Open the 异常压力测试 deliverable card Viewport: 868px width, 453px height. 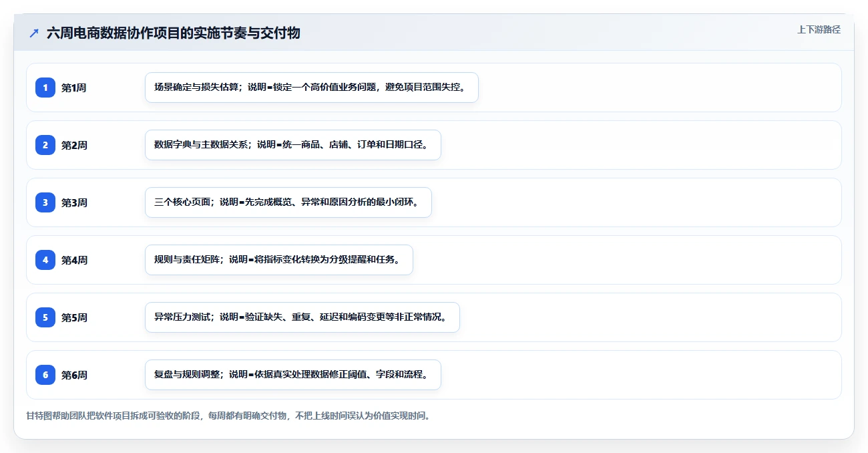click(x=302, y=317)
